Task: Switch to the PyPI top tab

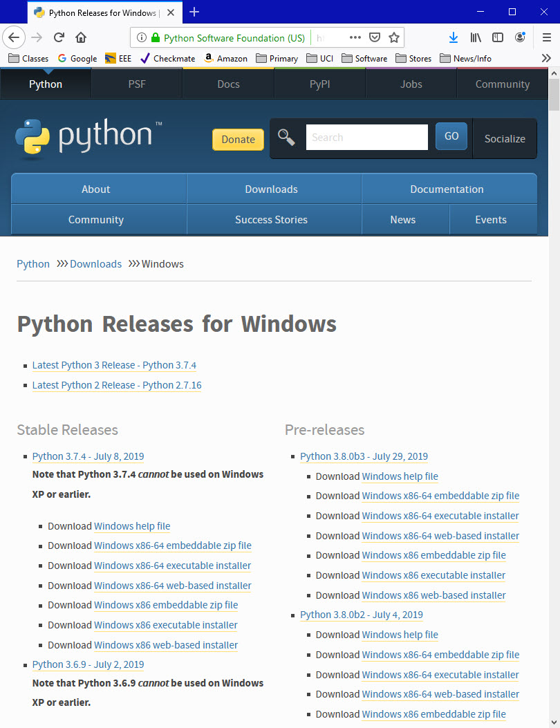Action: pyautogui.click(x=319, y=84)
